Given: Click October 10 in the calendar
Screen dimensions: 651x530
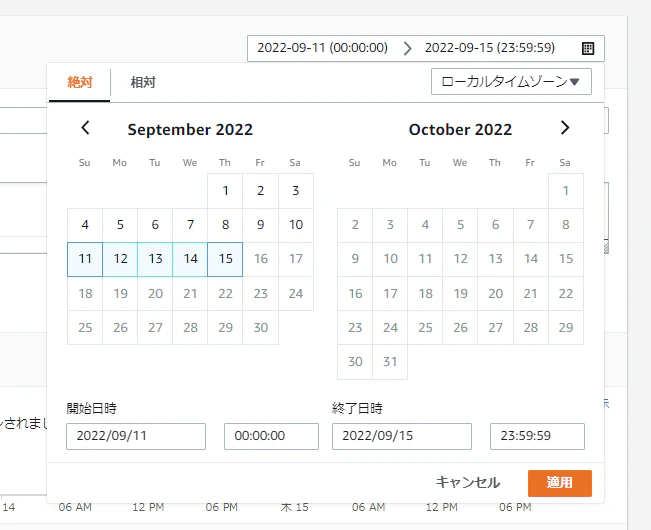Looking at the screenshot, I should click(390, 259).
